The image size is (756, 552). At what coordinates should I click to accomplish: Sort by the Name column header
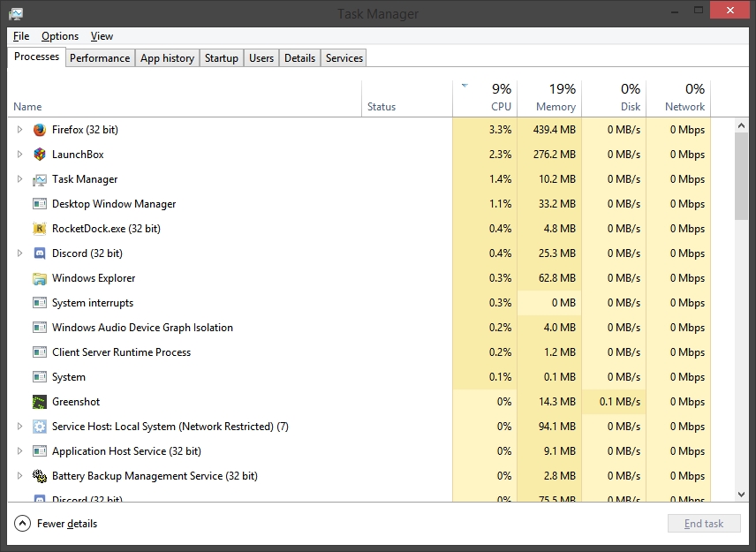[x=185, y=99]
